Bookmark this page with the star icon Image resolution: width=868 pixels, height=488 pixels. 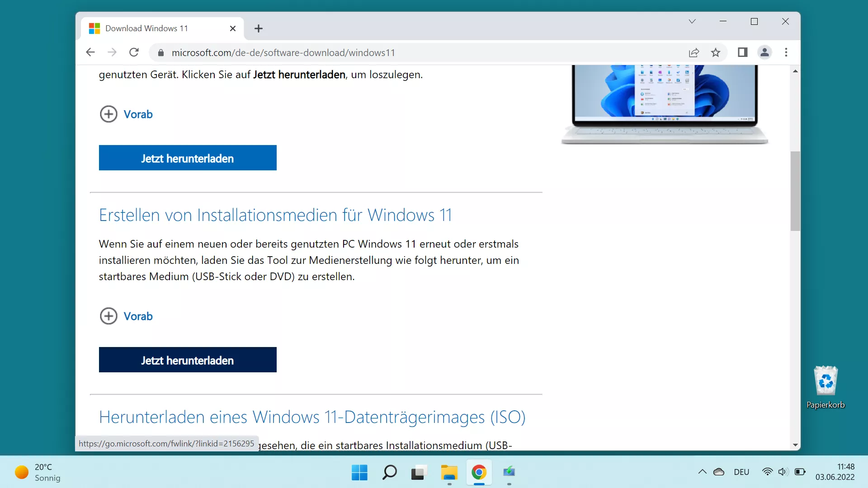716,53
